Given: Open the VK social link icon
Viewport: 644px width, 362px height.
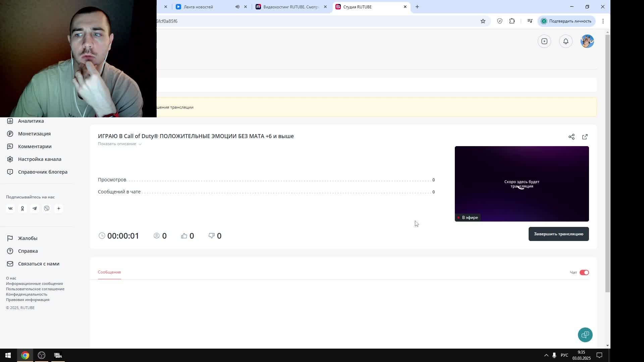Looking at the screenshot, I should click(10, 208).
